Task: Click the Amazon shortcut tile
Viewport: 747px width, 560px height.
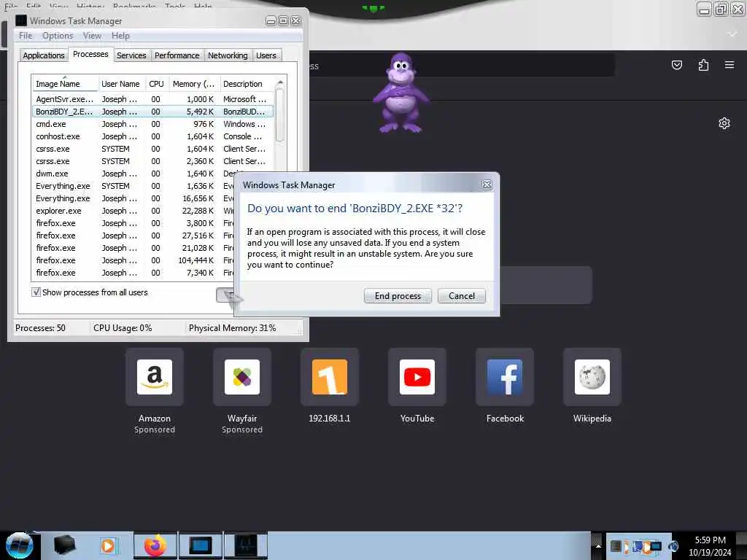Action: (155, 377)
